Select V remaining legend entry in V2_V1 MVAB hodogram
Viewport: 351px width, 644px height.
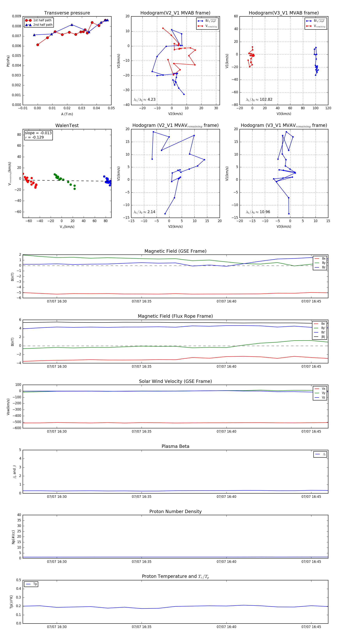point(207,26)
